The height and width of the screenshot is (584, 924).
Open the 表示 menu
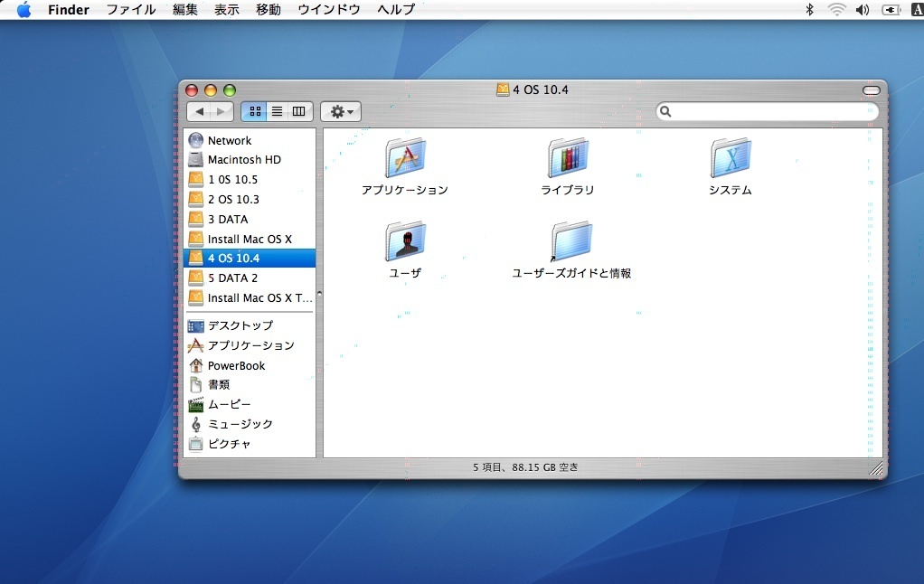[227, 9]
